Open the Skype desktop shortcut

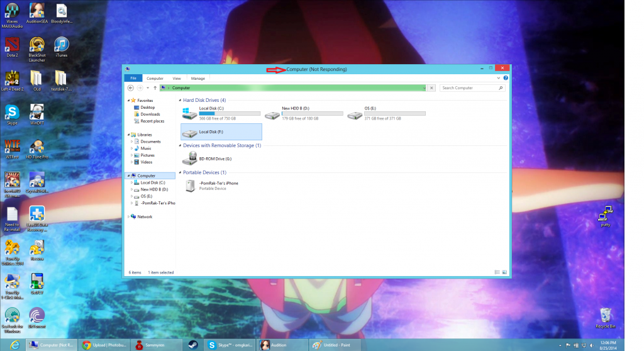12,114
